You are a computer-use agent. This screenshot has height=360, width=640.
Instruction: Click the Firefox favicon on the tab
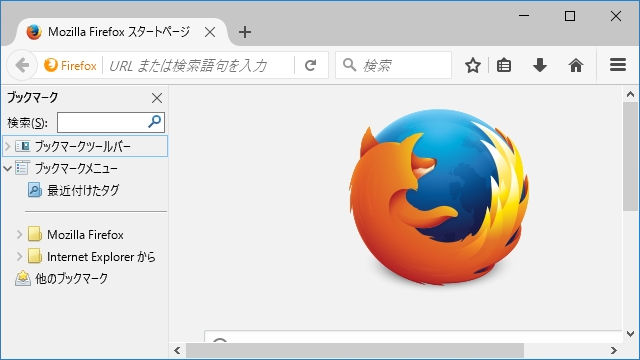34,32
